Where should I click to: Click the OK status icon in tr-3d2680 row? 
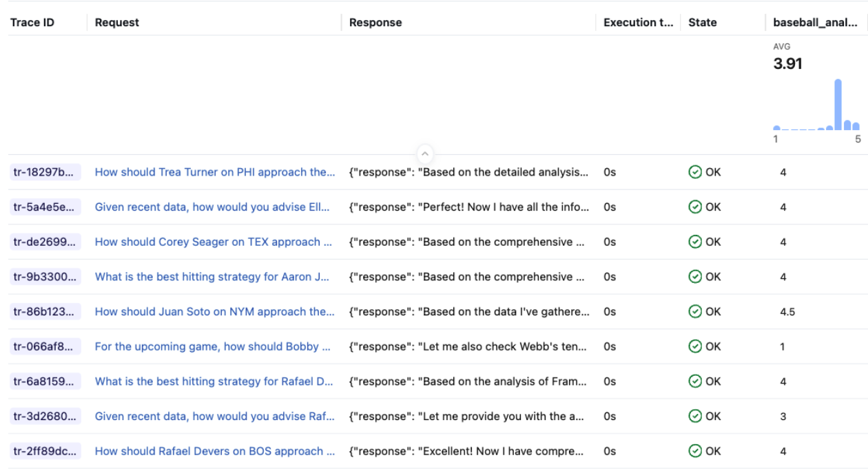click(x=695, y=416)
